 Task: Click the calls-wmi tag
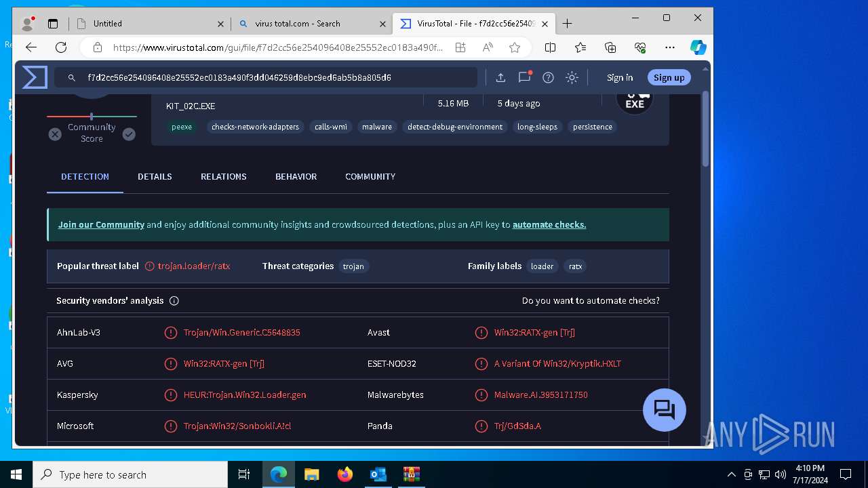pyautogui.click(x=331, y=127)
